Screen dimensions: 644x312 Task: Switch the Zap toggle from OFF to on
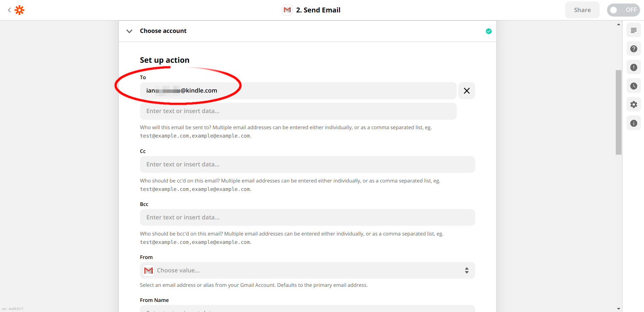coord(623,10)
